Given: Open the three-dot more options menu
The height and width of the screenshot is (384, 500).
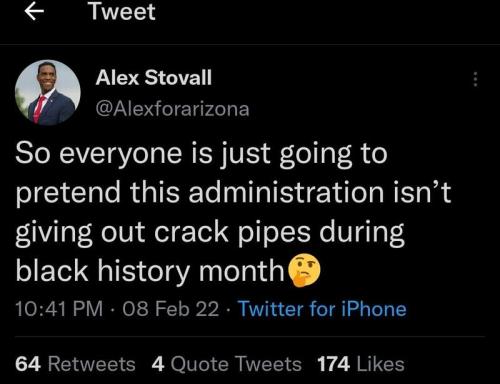Looking at the screenshot, I should pyautogui.click(x=476, y=79).
